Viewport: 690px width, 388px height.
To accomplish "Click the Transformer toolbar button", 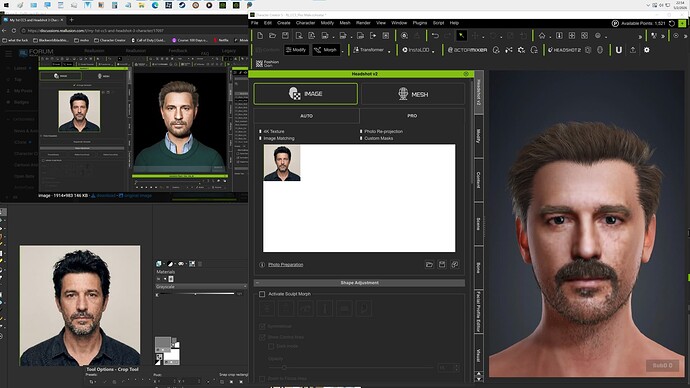I will (x=369, y=50).
